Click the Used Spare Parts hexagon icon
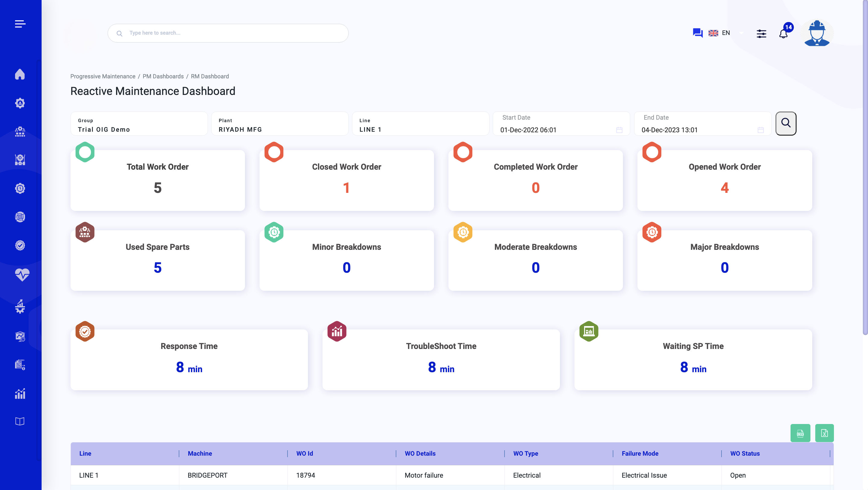The height and width of the screenshot is (490, 868). pyautogui.click(x=85, y=232)
